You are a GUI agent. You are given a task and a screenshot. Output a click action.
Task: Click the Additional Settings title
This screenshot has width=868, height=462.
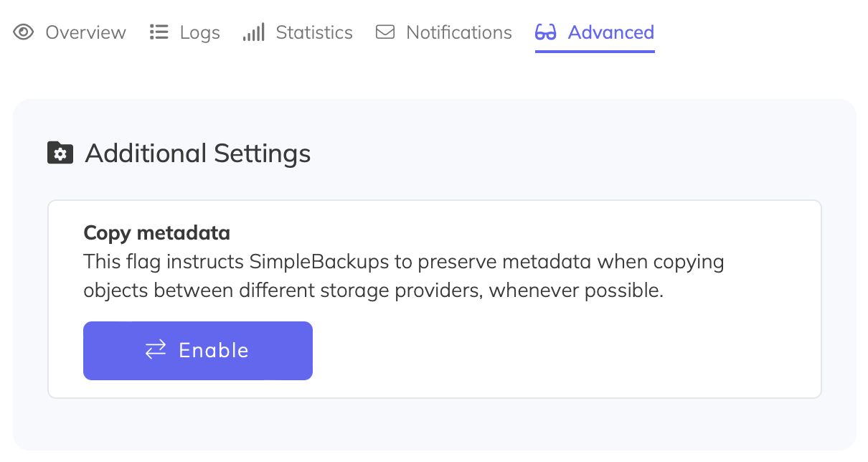click(x=198, y=153)
